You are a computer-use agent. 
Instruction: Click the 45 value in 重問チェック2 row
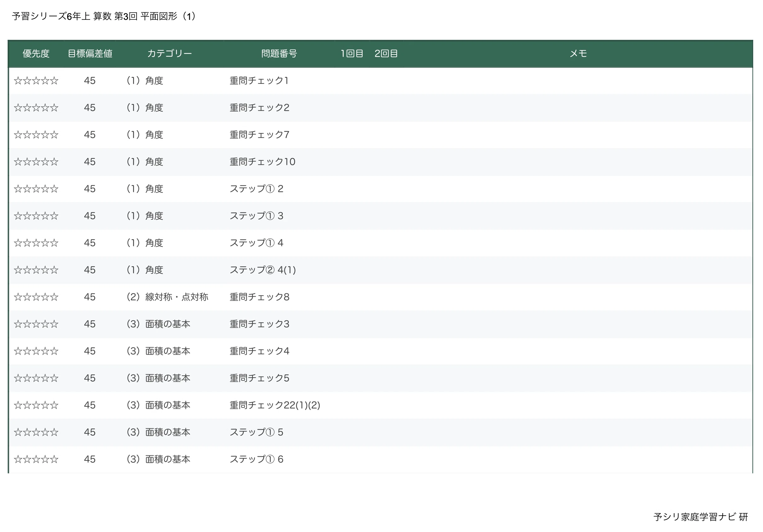(x=90, y=107)
